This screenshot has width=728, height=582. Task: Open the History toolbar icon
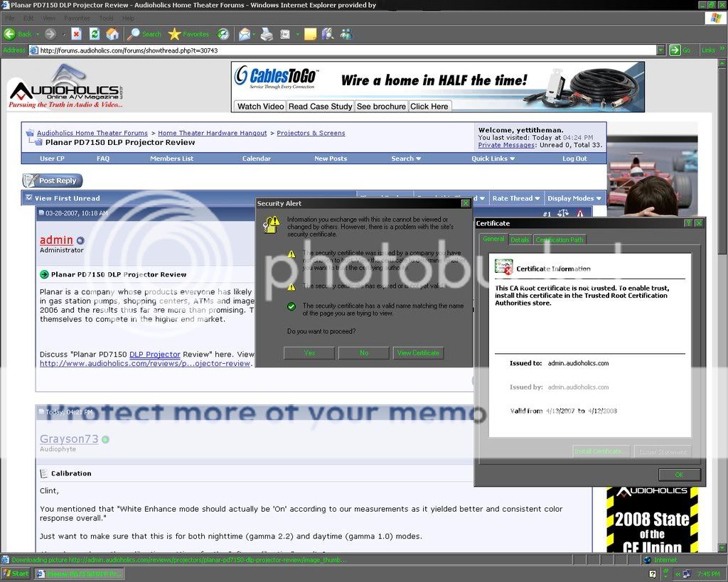223,34
